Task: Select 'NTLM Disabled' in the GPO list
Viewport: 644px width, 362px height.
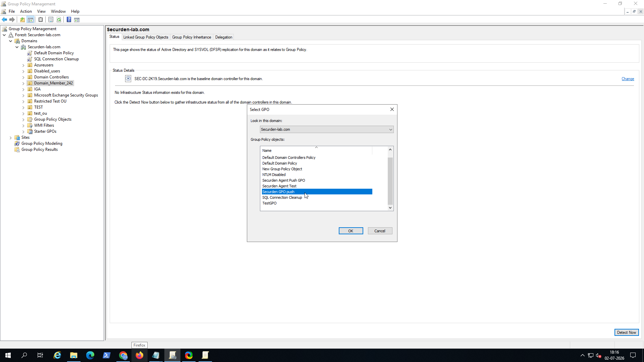Action: click(274, 175)
